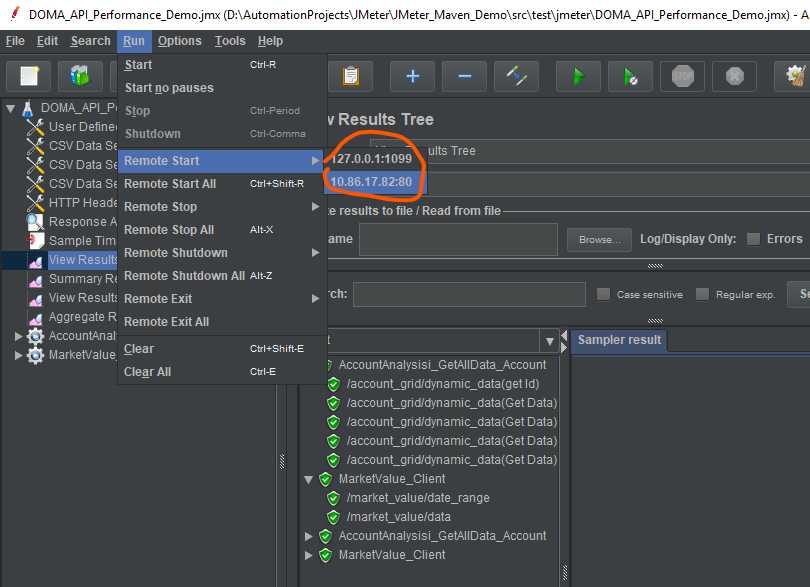This screenshot has height=587, width=810.
Task: Click the green Start run icon
Action: coord(579,76)
